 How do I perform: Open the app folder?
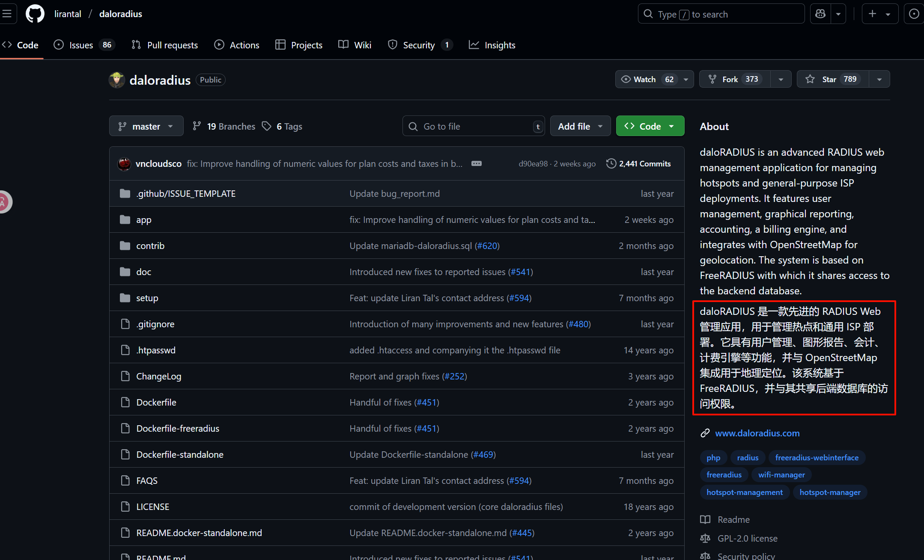tap(143, 220)
